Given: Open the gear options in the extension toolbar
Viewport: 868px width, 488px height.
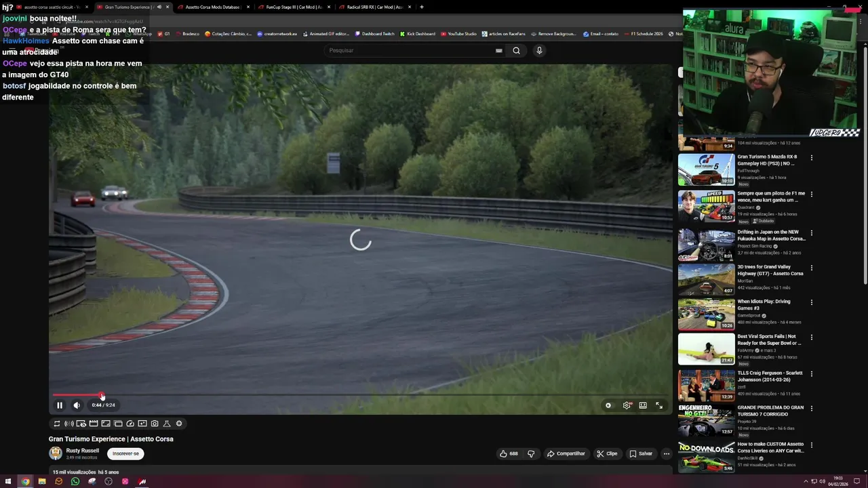Looking at the screenshot, I should [x=179, y=424].
